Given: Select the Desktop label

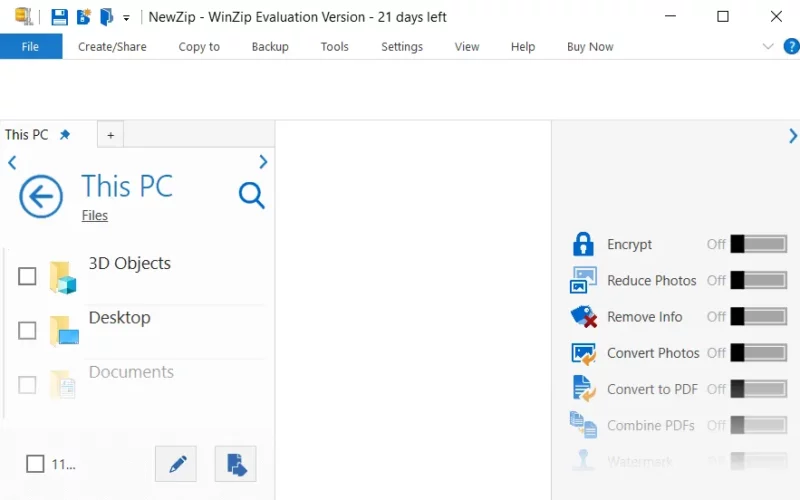Looking at the screenshot, I should pyautogui.click(x=120, y=317).
